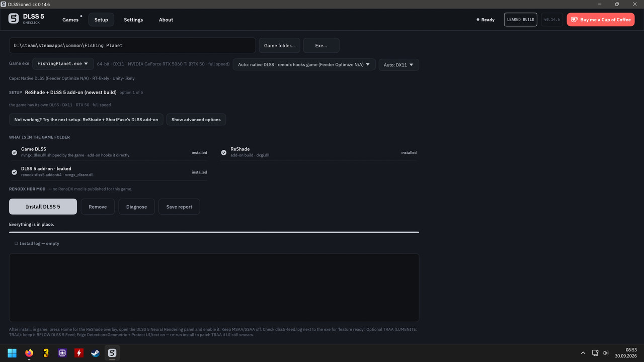Open the FishingPlanet.exe game exe dropdown
Screen dimensions: 644x362
[63, 64]
